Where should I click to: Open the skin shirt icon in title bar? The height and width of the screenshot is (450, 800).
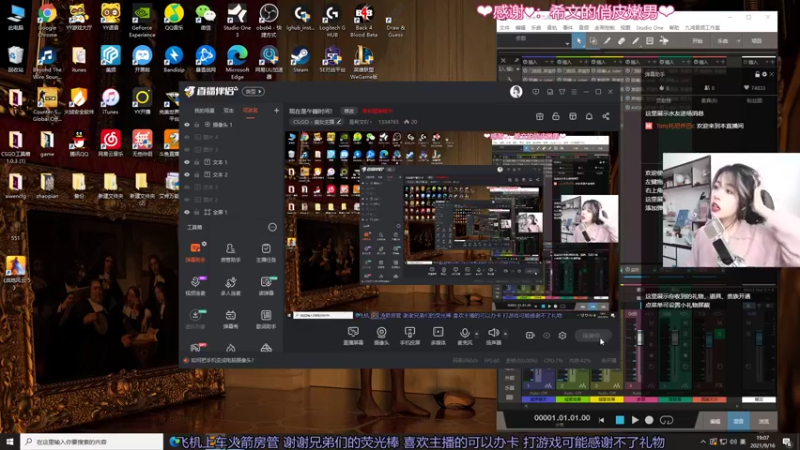[x=562, y=92]
